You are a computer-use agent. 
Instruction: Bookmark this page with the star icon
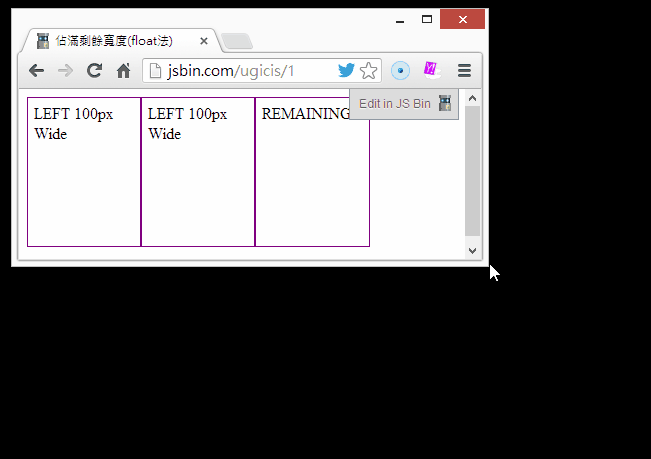[368, 71]
